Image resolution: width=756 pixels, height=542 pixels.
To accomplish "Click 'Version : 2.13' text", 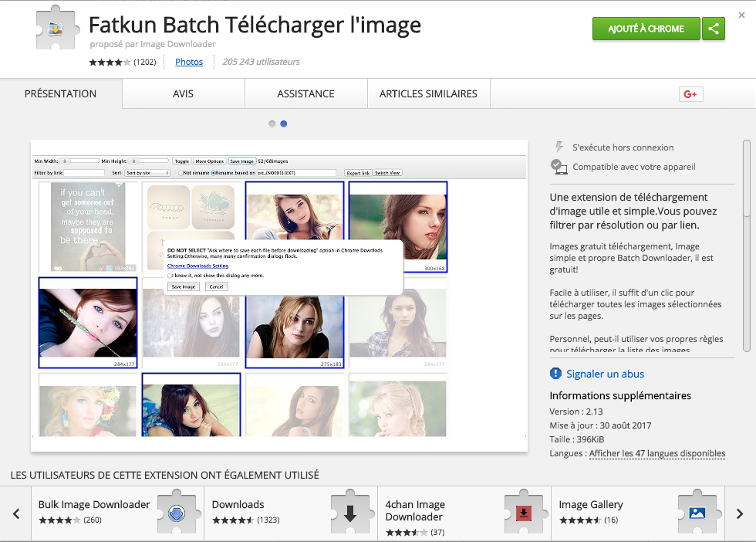I will click(576, 412).
